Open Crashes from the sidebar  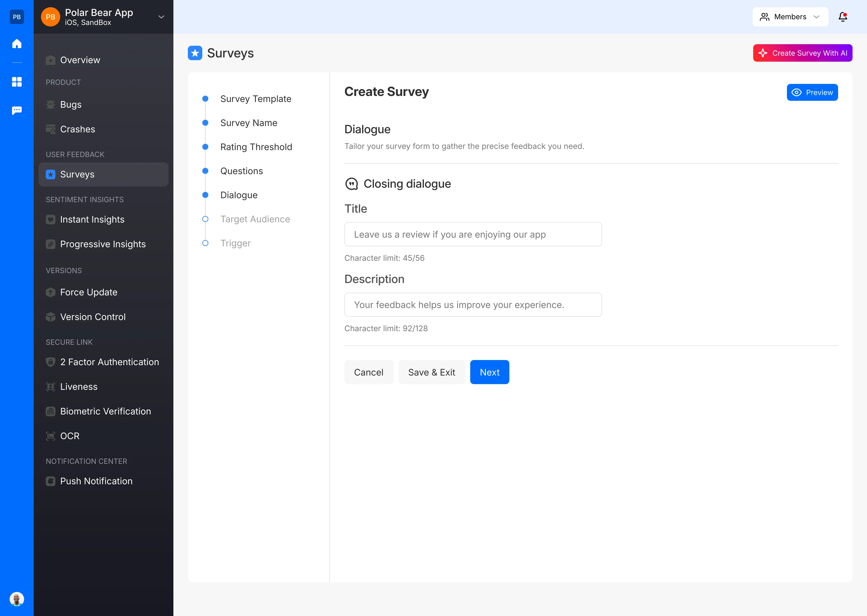pos(77,129)
